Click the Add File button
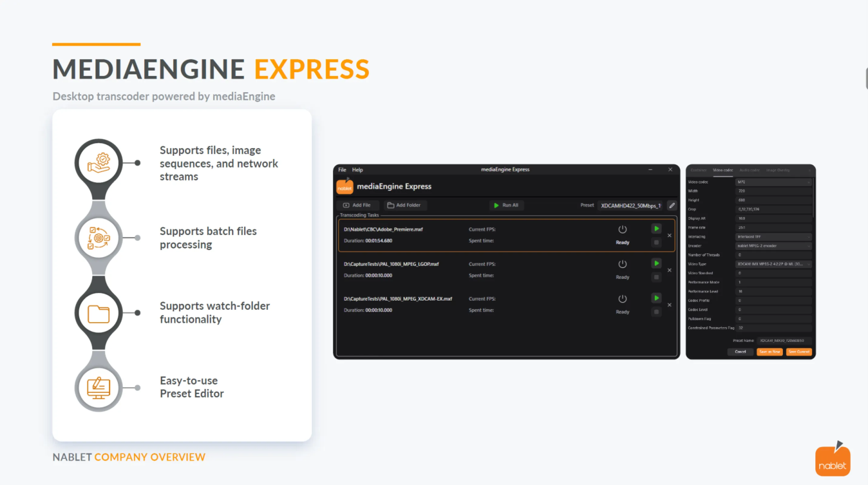This screenshot has height=485, width=868. tap(357, 205)
